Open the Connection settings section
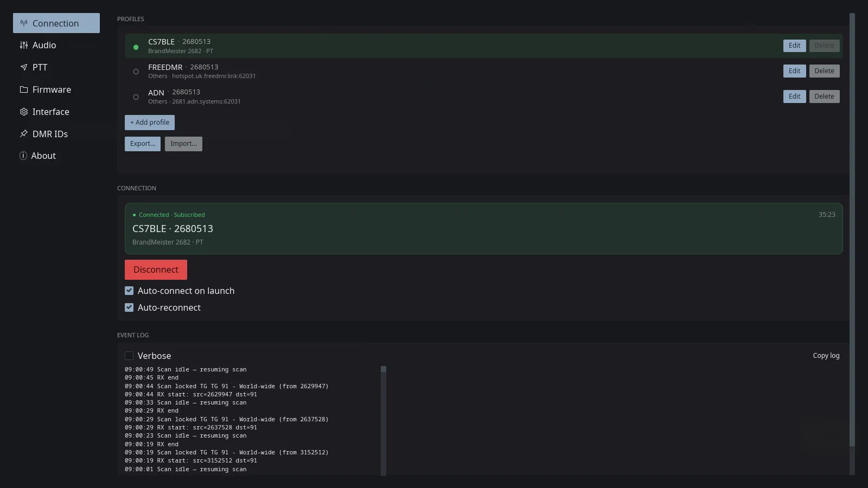 [x=56, y=23]
